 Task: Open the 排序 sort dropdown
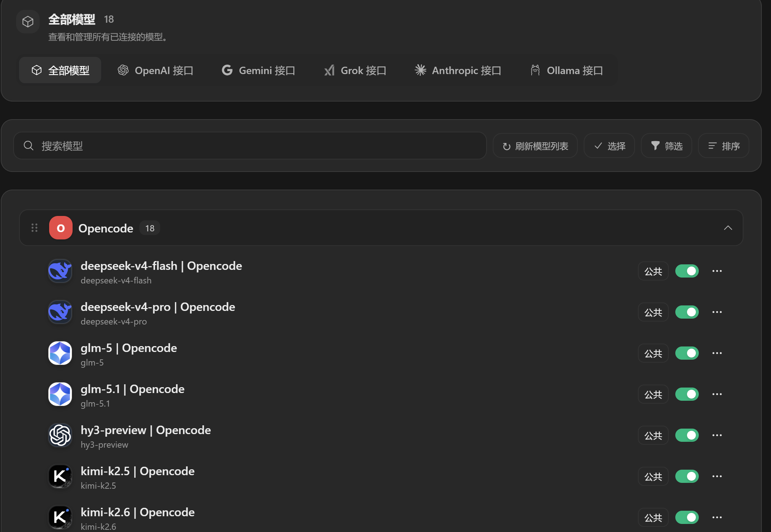[724, 146]
